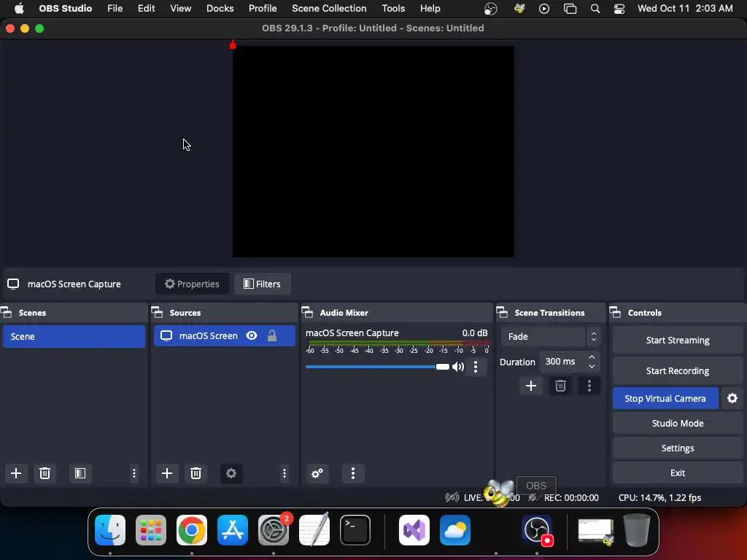Open the Help menu
The width and height of the screenshot is (747, 560).
coord(430,9)
